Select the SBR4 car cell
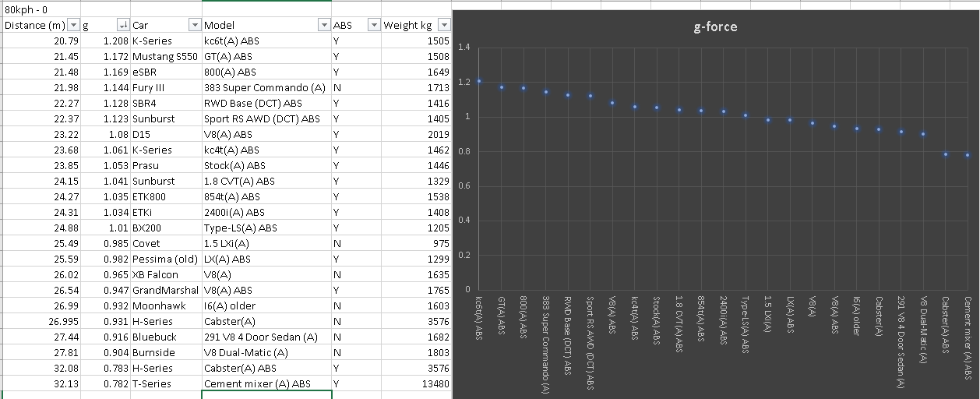 tap(166, 103)
